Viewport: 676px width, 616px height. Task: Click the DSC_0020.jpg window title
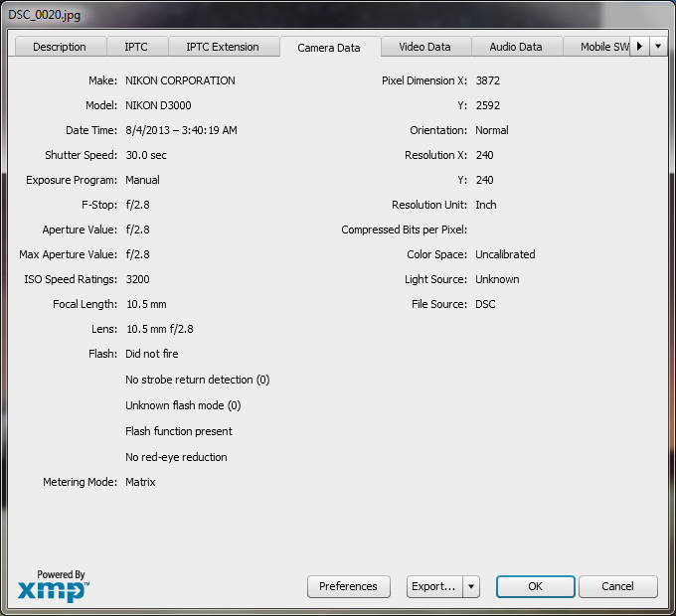point(45,15)
